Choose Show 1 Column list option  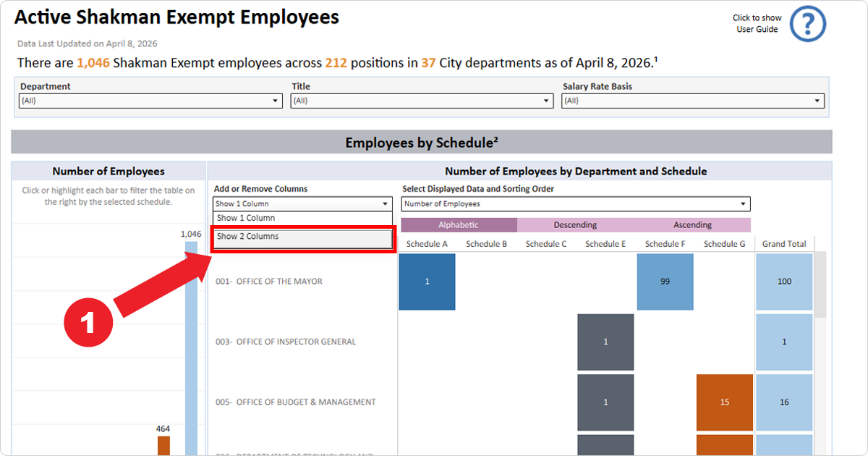(x=302, y=218)
